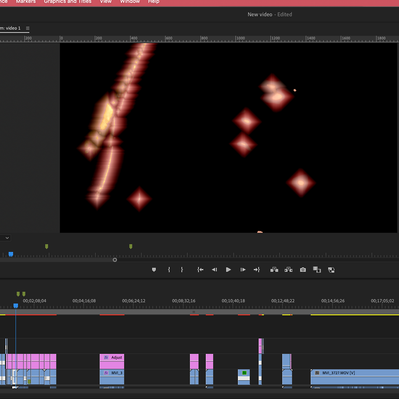Step back one frame
399x399 pixels.
214,270
